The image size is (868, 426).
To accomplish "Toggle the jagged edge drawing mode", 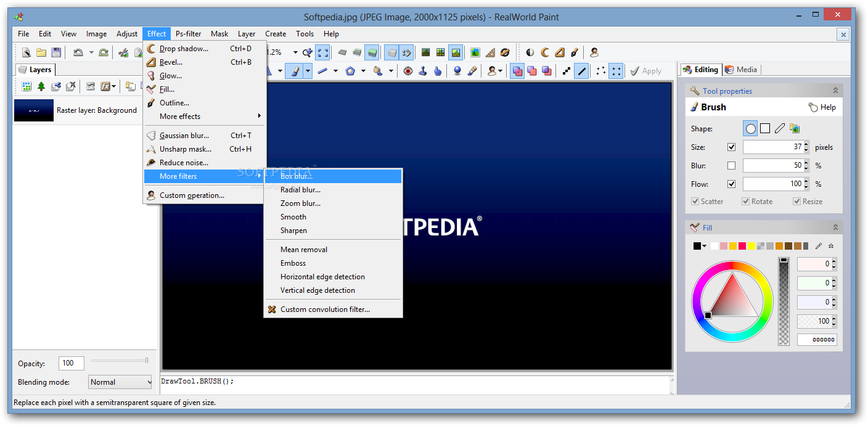I will (567, 71).
